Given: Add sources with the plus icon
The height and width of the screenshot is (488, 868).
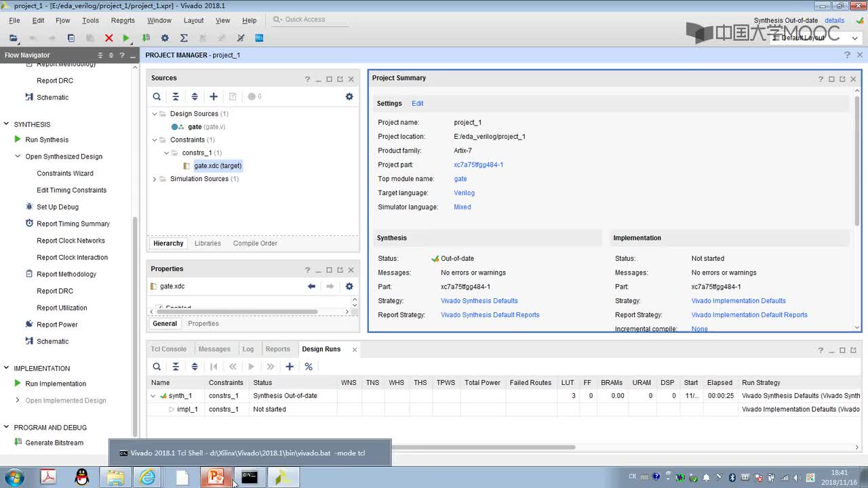Looking at the screenshot, I should [x=214, y=97].
